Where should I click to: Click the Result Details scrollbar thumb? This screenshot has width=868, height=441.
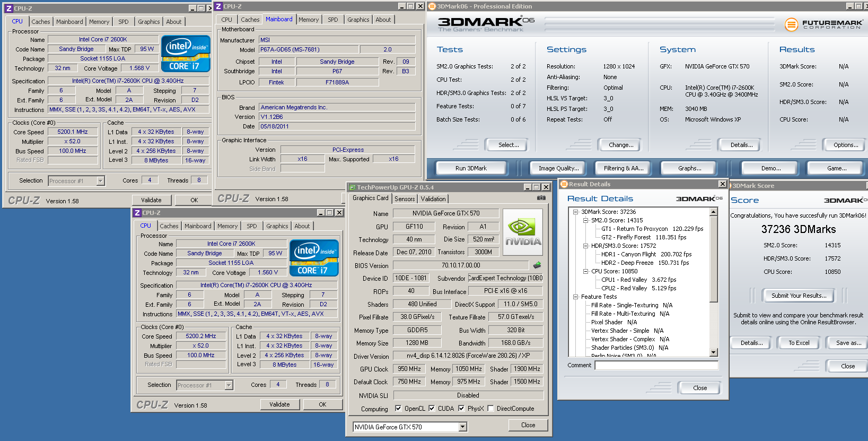point(713,259)
